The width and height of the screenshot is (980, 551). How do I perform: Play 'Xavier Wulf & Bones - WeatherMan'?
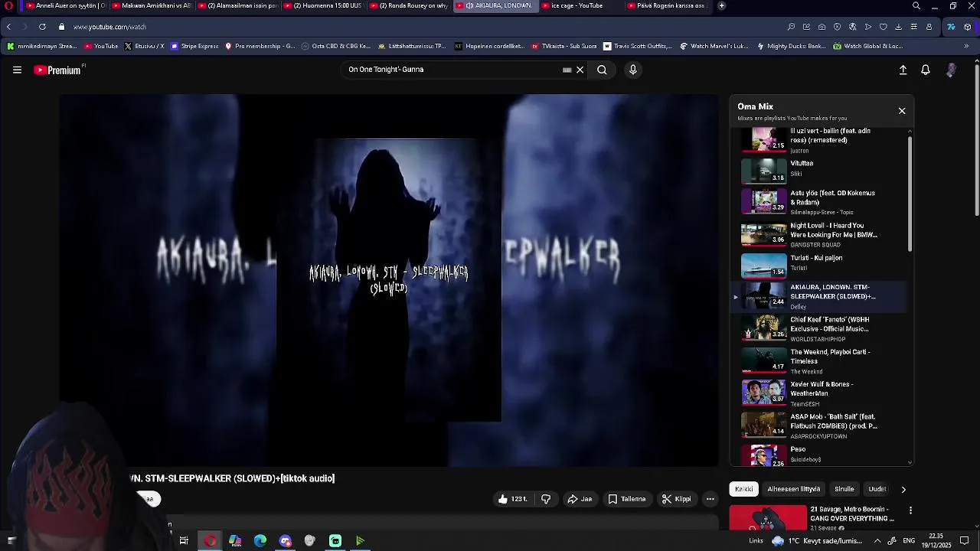pos(818,393)
